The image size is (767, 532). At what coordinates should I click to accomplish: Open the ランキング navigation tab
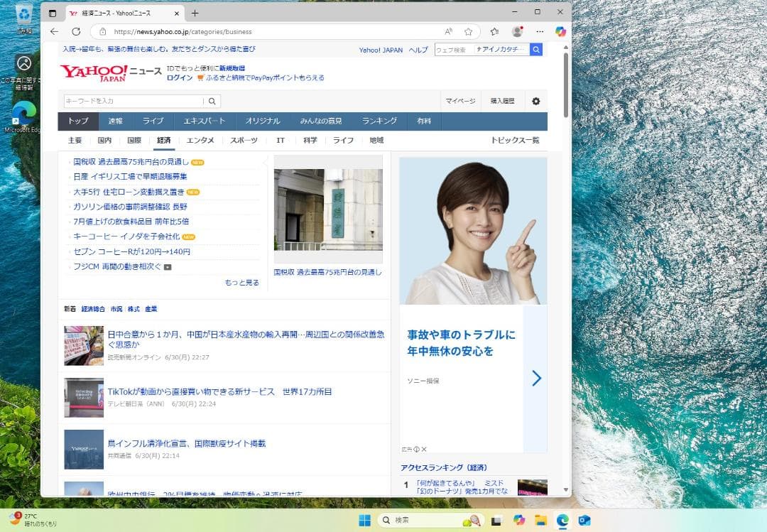379,121
